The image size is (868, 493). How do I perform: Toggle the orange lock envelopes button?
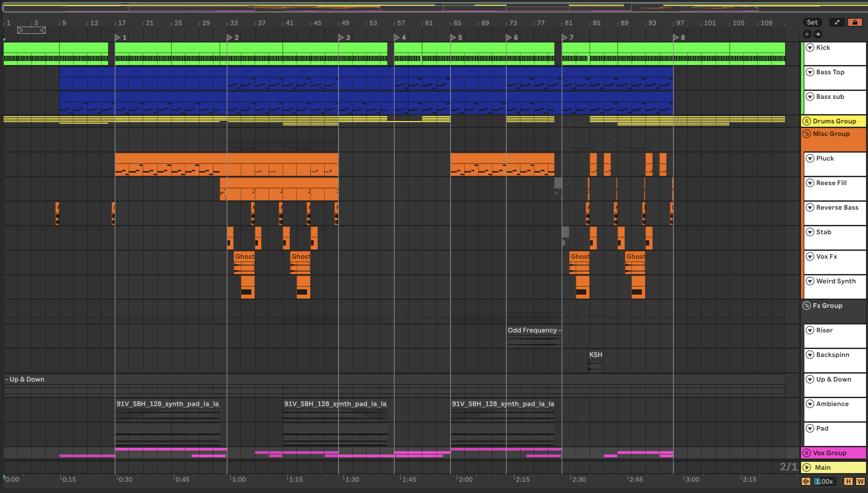[x=855, y=22]
